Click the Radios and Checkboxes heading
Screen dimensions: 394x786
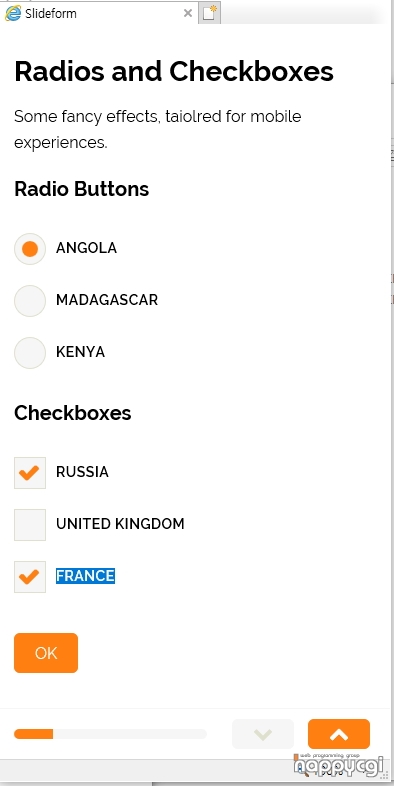174,71
